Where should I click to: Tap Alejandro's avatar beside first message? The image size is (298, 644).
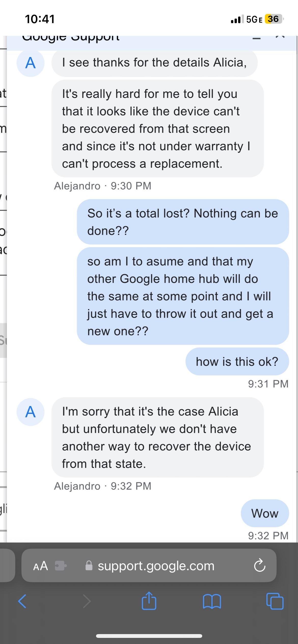coord(30,63)
